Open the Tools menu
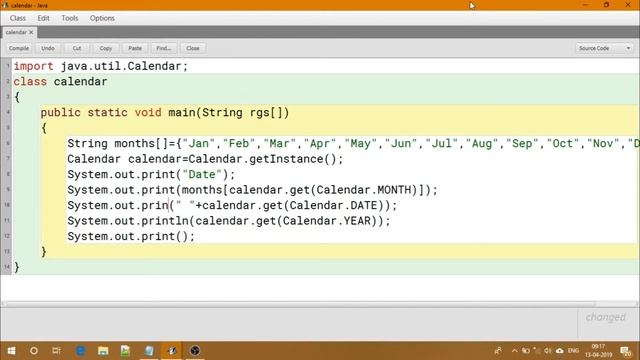The height and width of the screenshot is (360, 640). [70, 18]
